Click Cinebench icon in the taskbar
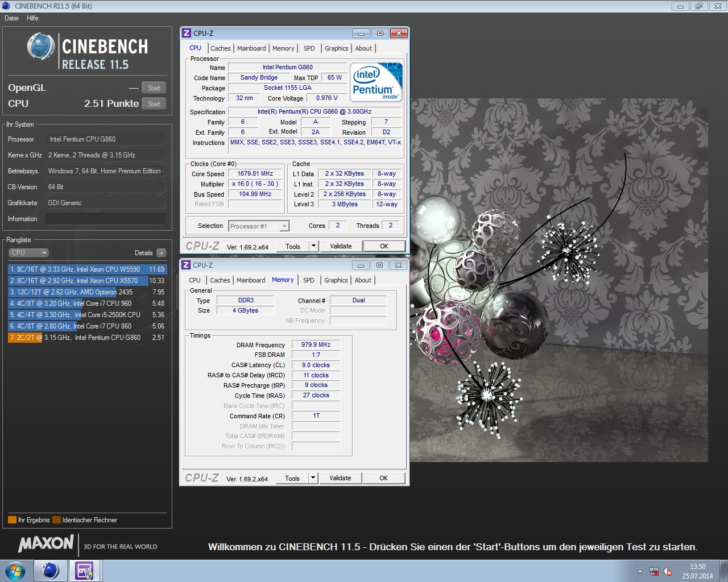This screenshot has height=582, width=728. click(x=51, y=571)
